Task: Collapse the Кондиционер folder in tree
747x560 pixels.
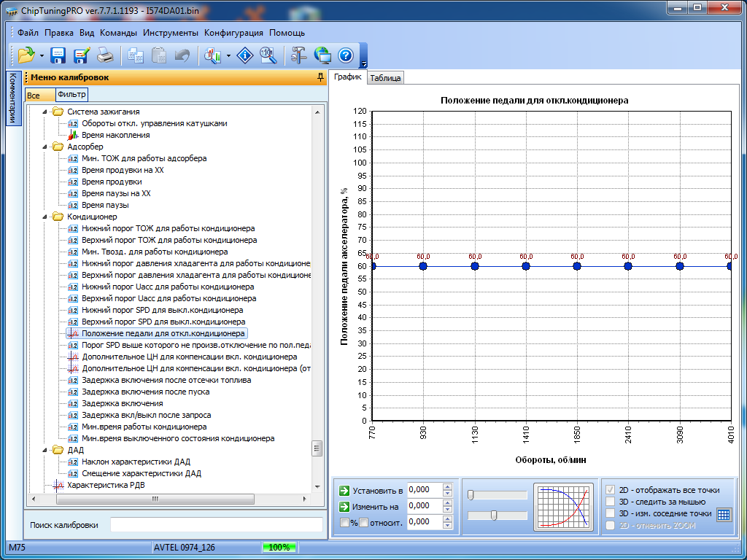Action: pyautogui.click(x=44, y=217)
